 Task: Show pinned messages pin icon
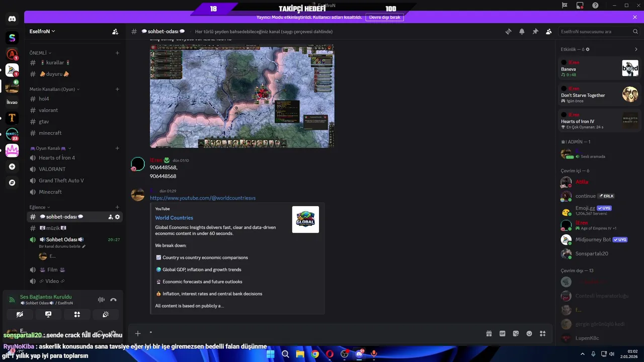point(535,31)
